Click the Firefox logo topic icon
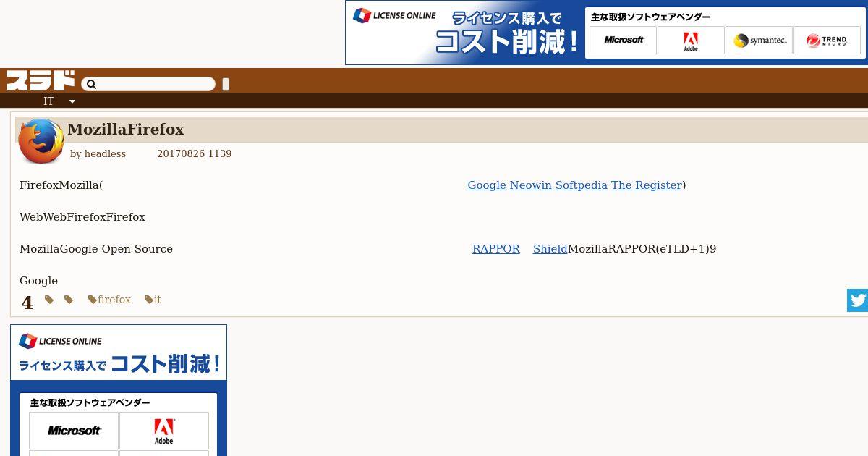The width and height of the screenshot is (868, 456). [41, 141]
